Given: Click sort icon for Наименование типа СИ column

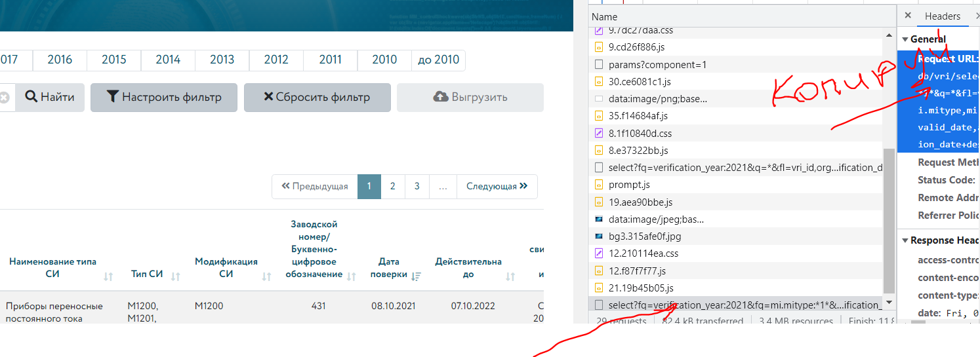Looking at the screenshot, I should (x=108, y=277).
